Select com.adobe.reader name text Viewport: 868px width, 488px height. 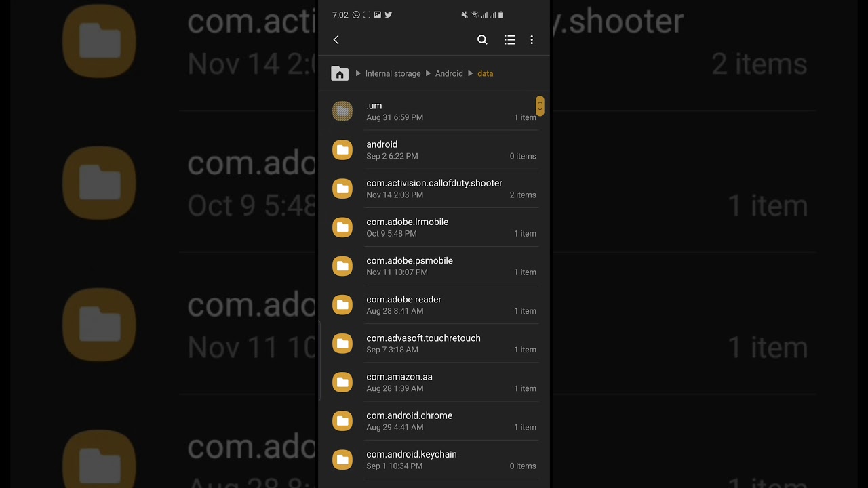(x=403, y=299)
